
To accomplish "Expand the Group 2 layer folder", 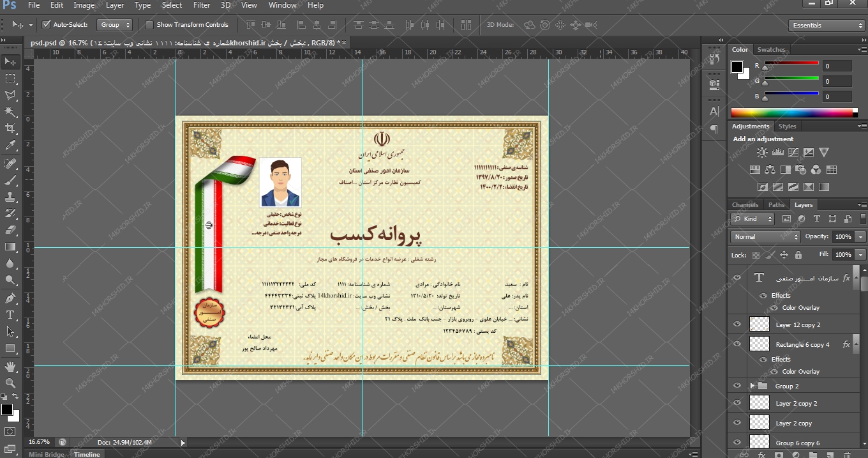I will coord(752,386).
